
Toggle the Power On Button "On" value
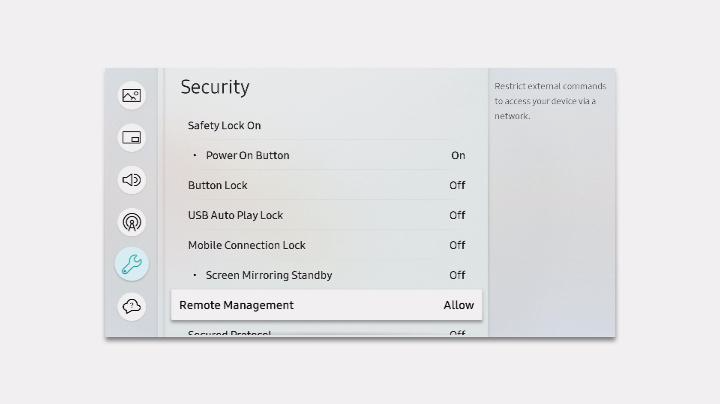(458, 156)
